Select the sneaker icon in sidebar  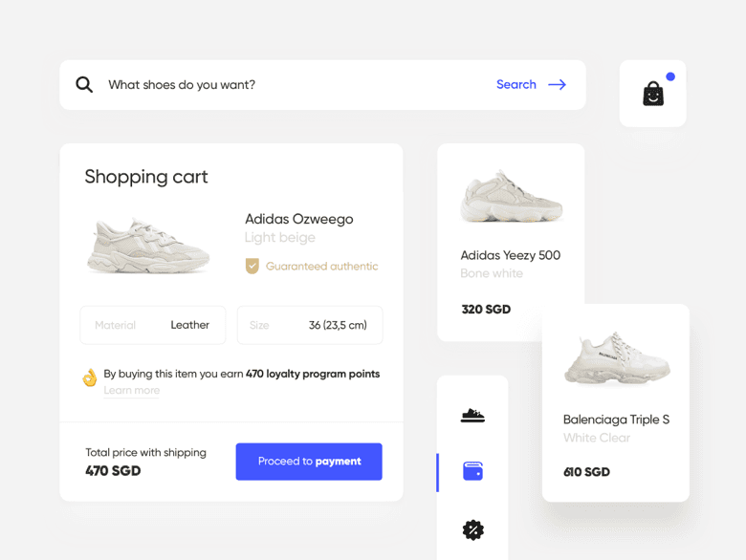coord(472,416)
